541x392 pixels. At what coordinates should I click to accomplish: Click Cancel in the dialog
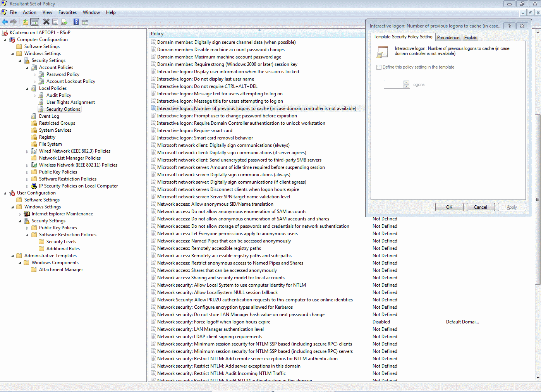pos(481,207)
